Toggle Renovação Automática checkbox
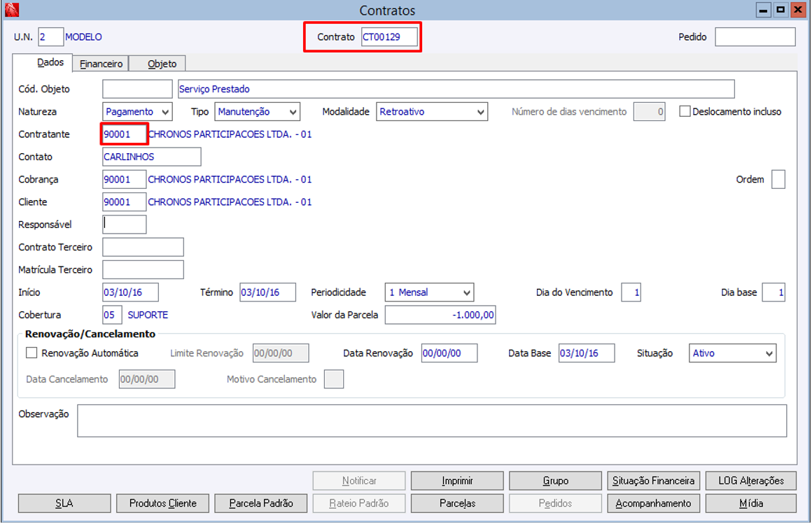The width and height of the screenshot is (812, 524). 31,353
